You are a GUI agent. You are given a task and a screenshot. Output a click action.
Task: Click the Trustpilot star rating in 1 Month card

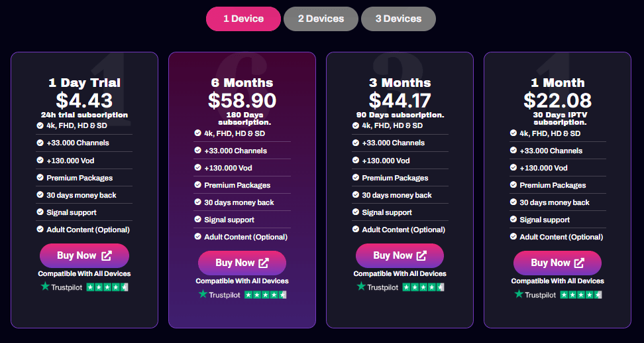point(580,295)
